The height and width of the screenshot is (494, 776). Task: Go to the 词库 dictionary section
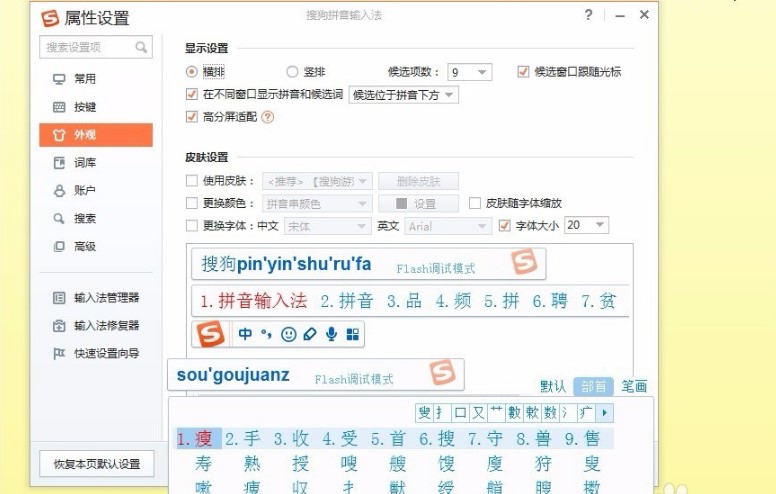coord(96,163)
